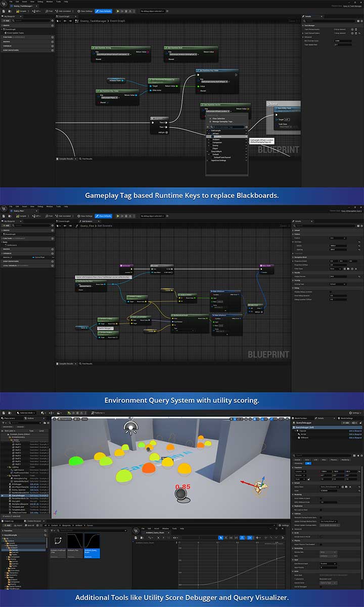Click the Search Gameplay Tags field

click(227, 127)
